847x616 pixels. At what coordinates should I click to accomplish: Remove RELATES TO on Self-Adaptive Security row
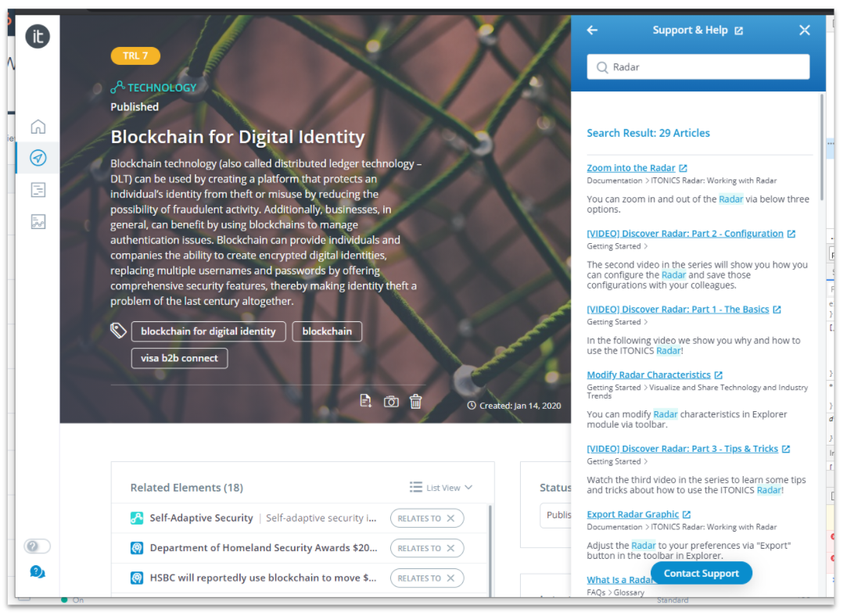[x=450, y=518]
